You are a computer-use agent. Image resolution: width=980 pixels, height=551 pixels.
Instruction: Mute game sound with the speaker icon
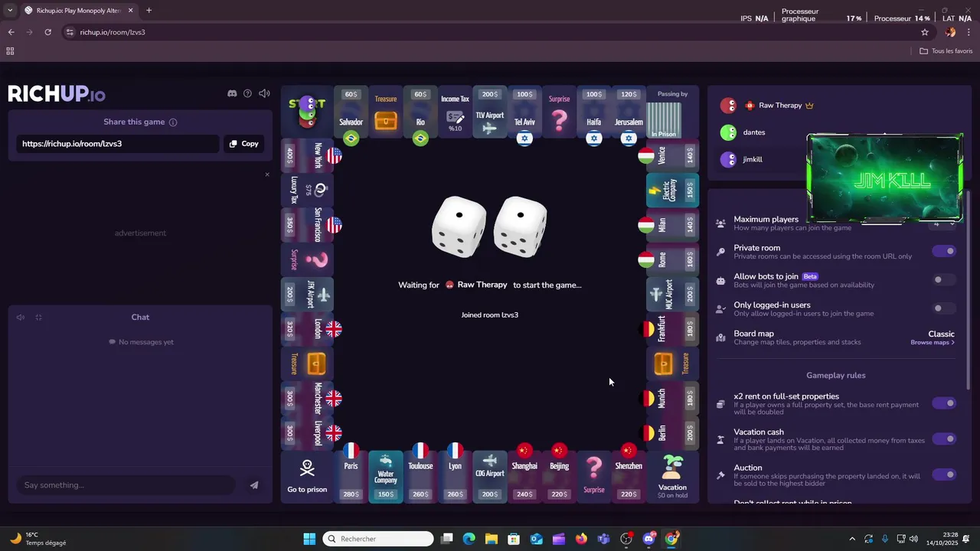pyautogui.click(x=264, y=93)
